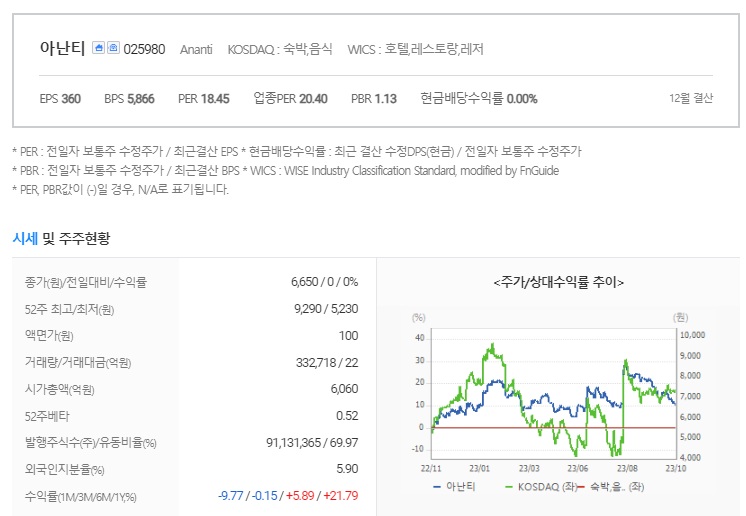Select the 외국인지분율 value 5.90
Viewport: 746px width, 516px height.
pyautogui.click(x=347, y=469)
